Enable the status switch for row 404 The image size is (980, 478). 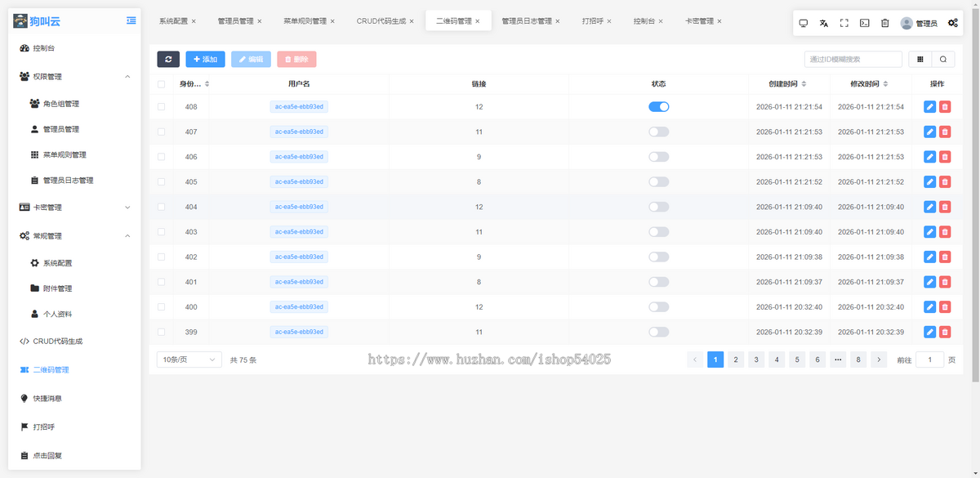pyautogui.click(x=659, y=207)
